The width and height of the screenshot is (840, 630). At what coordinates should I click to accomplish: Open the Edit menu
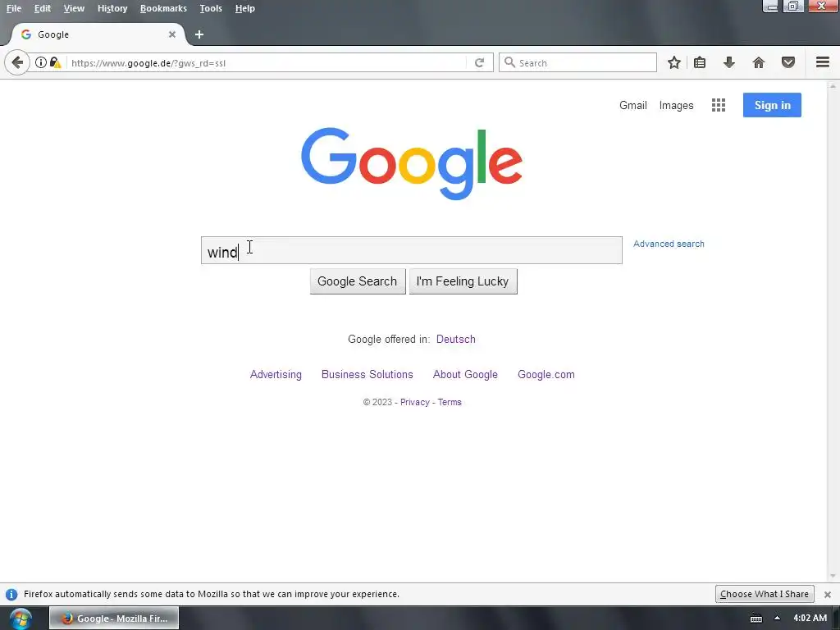(x=43, y=8)
